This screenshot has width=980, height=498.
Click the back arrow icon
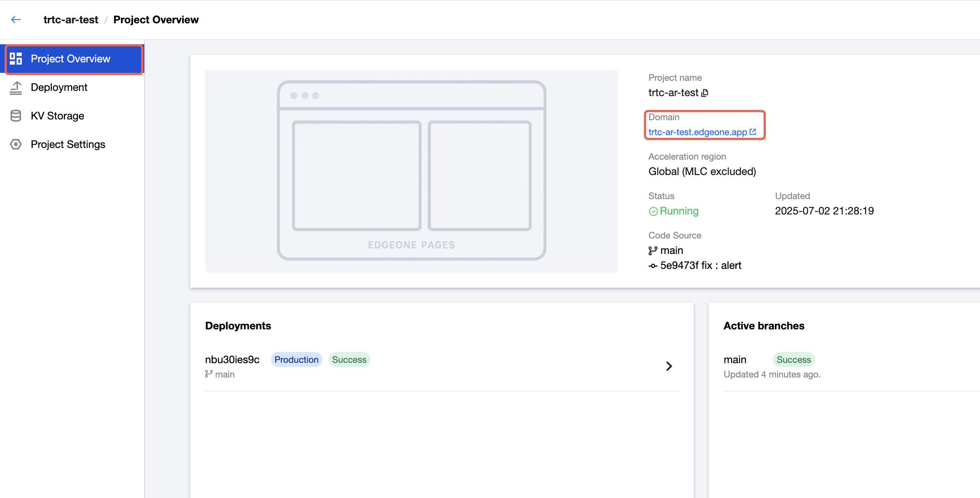pos(16,20)
